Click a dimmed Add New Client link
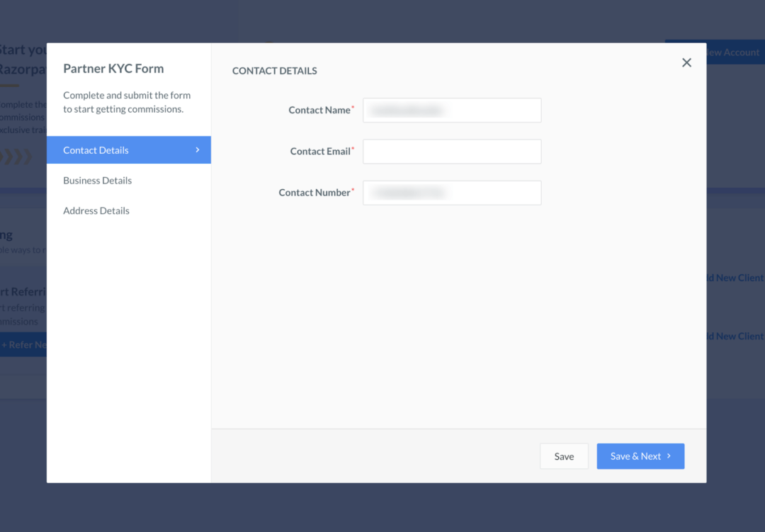The width and height of the screenshot is (765, 532). click(x=735, y=278)
